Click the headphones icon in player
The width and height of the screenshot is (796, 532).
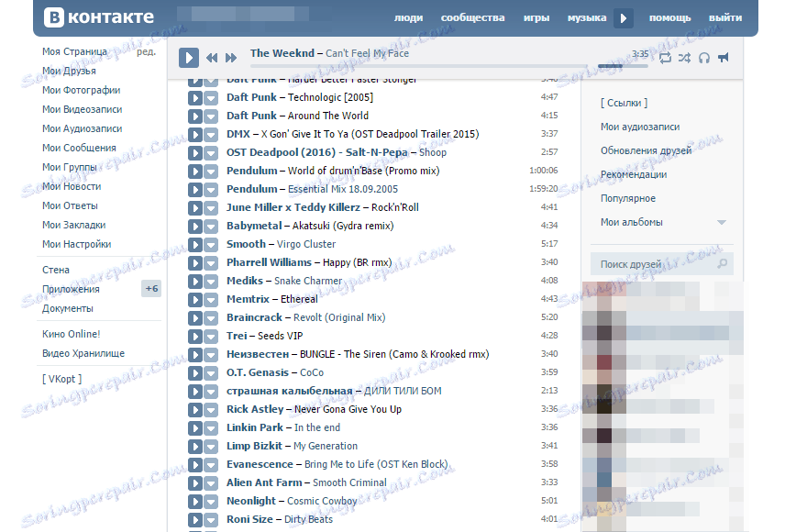click(704, 58)
